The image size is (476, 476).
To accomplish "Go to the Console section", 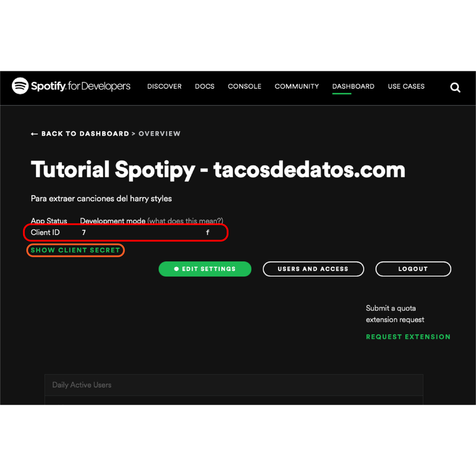I will click(x=244, y=87).
